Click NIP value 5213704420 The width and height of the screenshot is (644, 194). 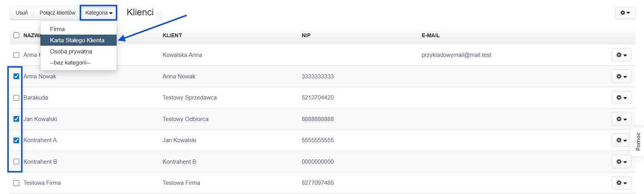click(318, 98)
